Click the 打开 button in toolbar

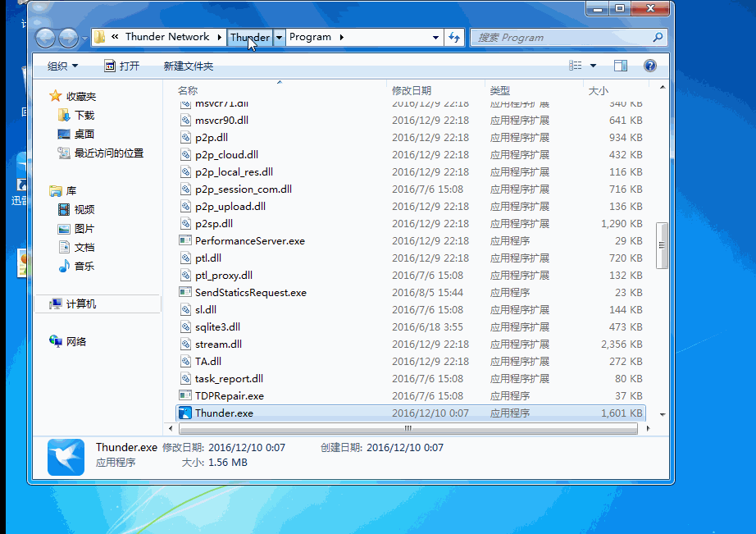pyautogui.click(x=121, y=66)
